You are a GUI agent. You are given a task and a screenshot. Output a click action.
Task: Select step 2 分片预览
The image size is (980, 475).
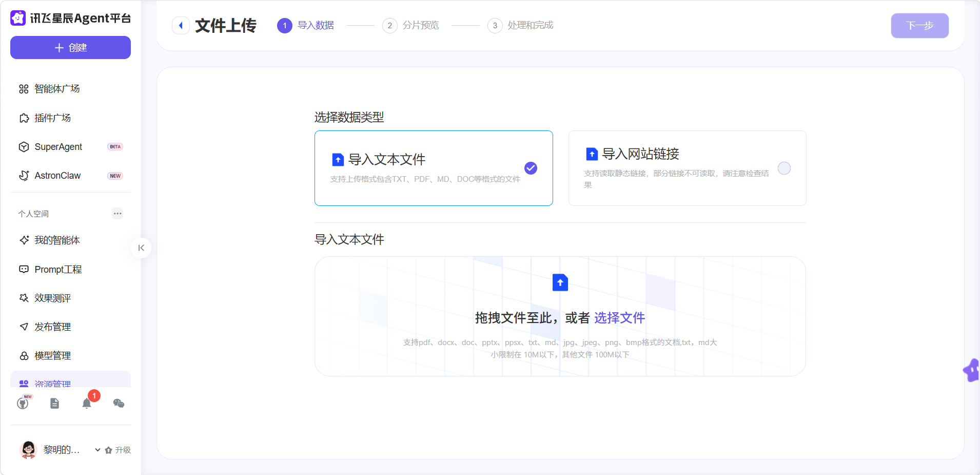[411, 25]
